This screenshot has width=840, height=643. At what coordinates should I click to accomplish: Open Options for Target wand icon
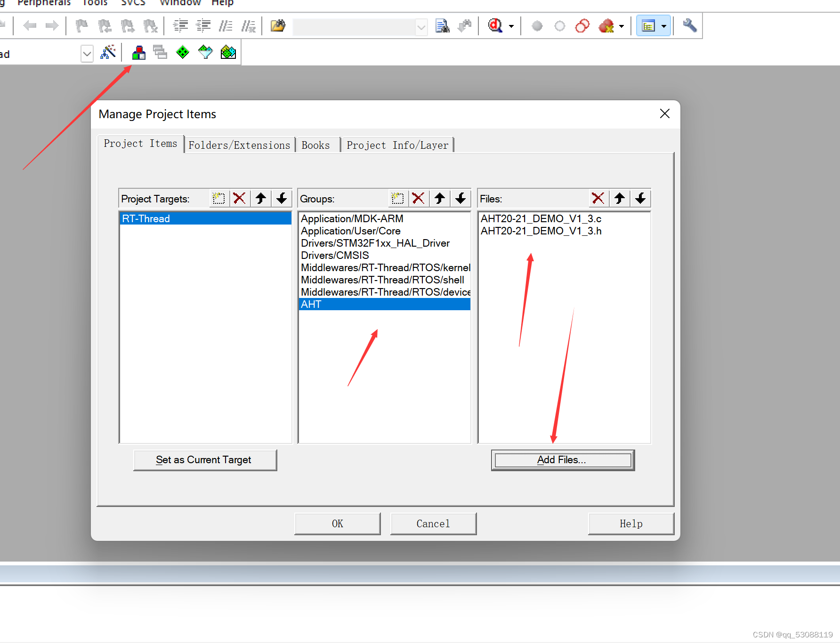(108, 52)
